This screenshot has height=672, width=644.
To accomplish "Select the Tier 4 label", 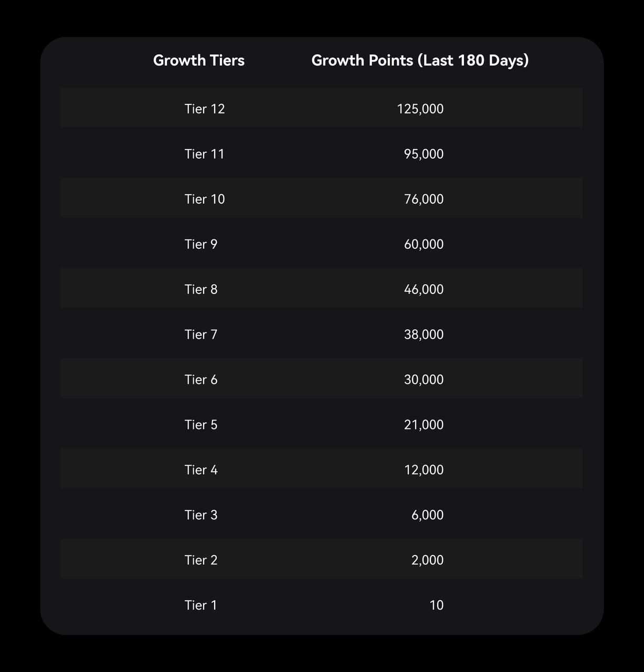I will (x=200, y=470).
